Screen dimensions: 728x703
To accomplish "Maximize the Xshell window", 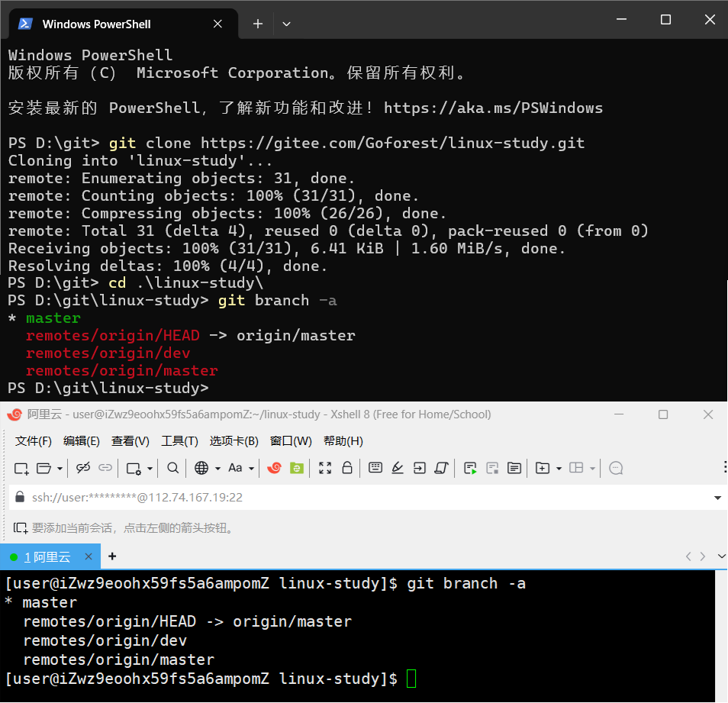I will pos(663,414).
